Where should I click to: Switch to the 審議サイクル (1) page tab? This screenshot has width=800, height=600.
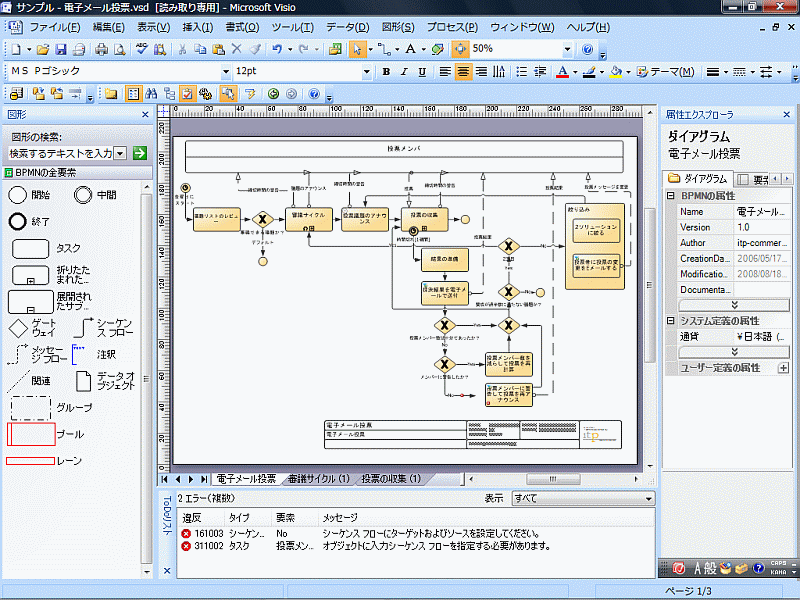click(x=317, y=479)
